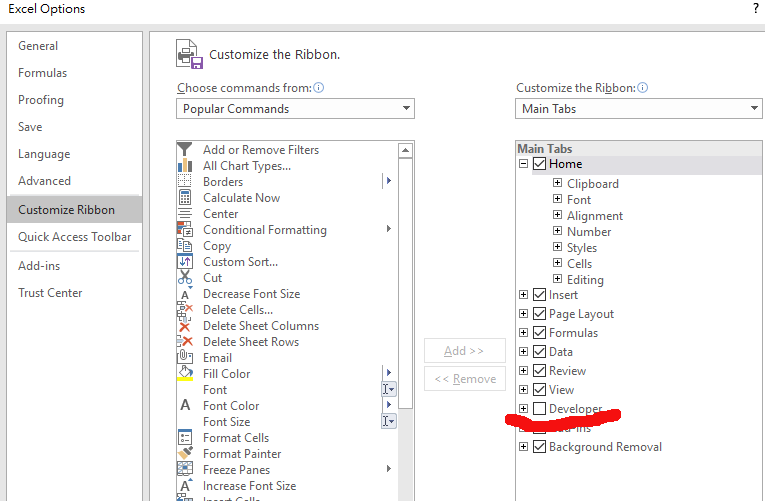The width and height of the screenshot is (765, 501).
Task: Click the Add >> button
Action: 463,351
